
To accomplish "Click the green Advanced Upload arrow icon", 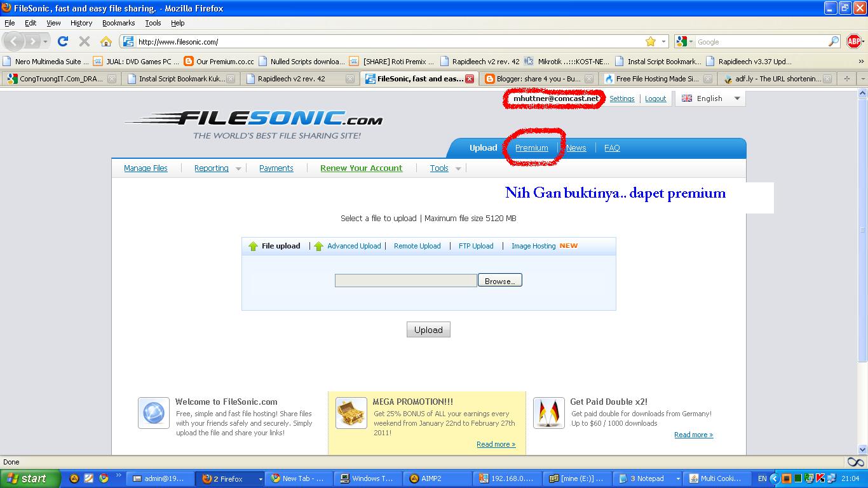I will (x=318, y=246).
